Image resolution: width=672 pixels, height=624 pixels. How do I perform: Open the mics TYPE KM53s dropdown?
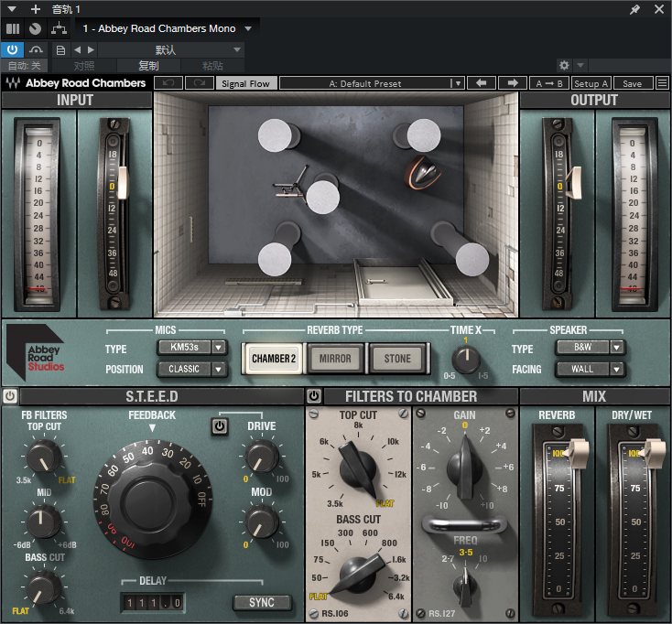(x=192, y=348)
